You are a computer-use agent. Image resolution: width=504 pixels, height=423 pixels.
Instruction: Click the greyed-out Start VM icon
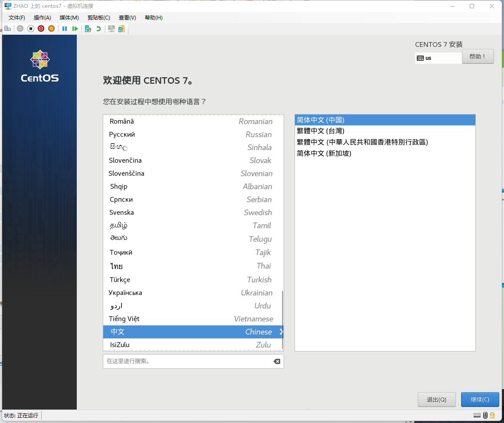coord(20,29)
